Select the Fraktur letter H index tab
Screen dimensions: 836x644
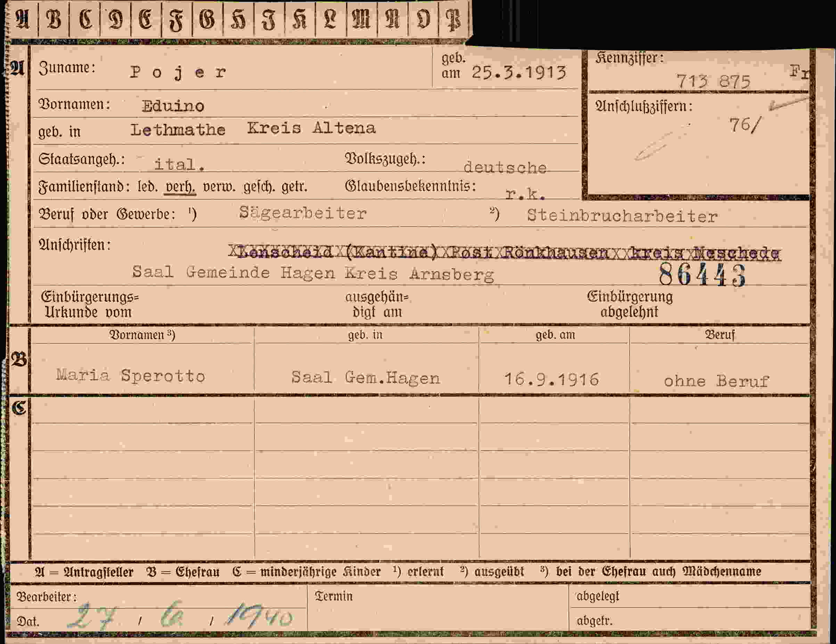click(238, 19)
